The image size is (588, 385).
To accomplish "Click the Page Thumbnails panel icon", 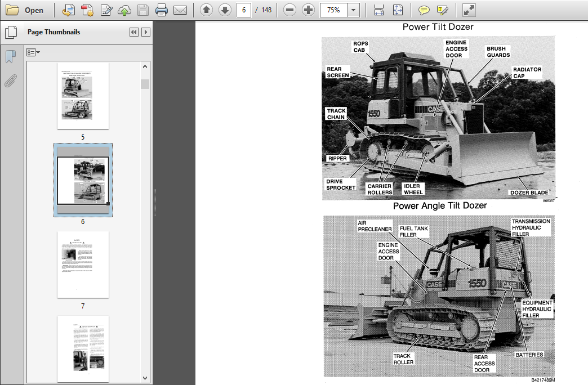I will click(11, 32).
